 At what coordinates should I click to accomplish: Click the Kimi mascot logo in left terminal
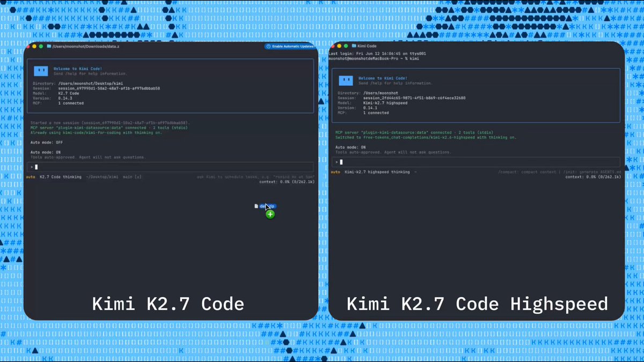point(41,71)
